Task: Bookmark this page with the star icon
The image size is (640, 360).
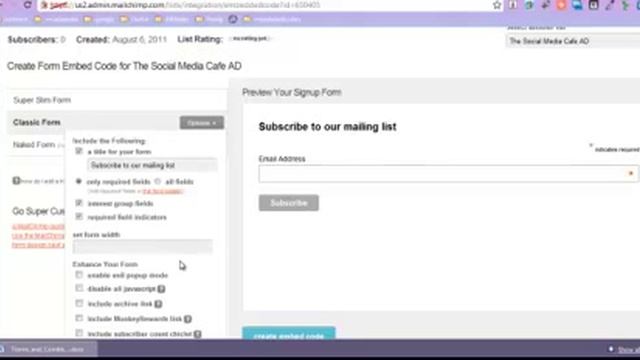Action: pos(497,5)
